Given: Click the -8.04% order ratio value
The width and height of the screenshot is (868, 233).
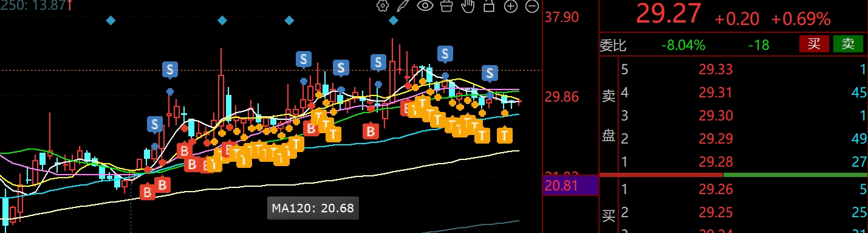Looking at the screenshot, I should 684,45.
